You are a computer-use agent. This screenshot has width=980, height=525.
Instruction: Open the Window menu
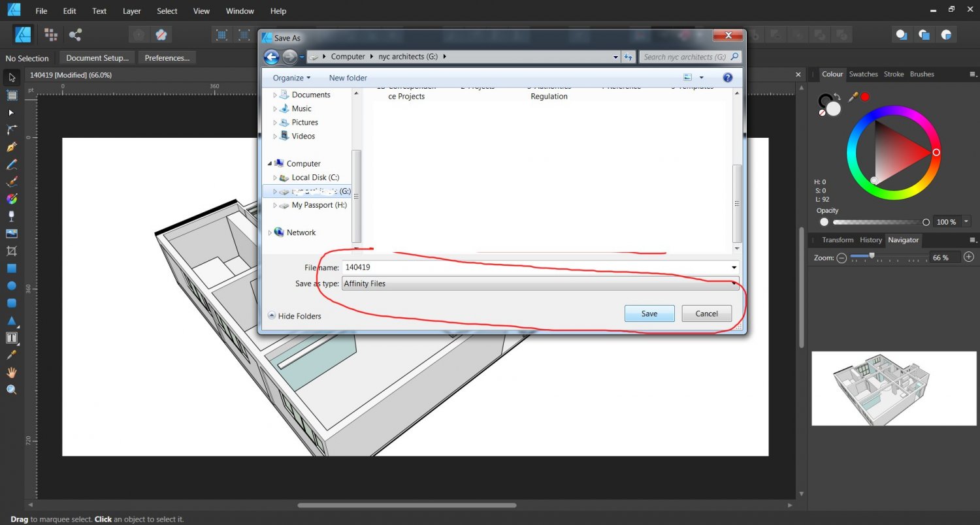240,11
